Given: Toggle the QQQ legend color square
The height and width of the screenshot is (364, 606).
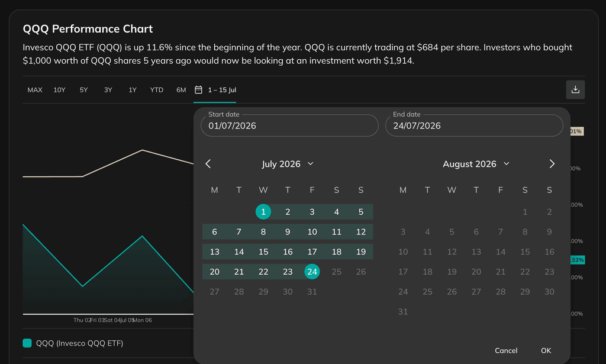Looking at the screenshot, I should pyautogui.click(x=27, y=343).
